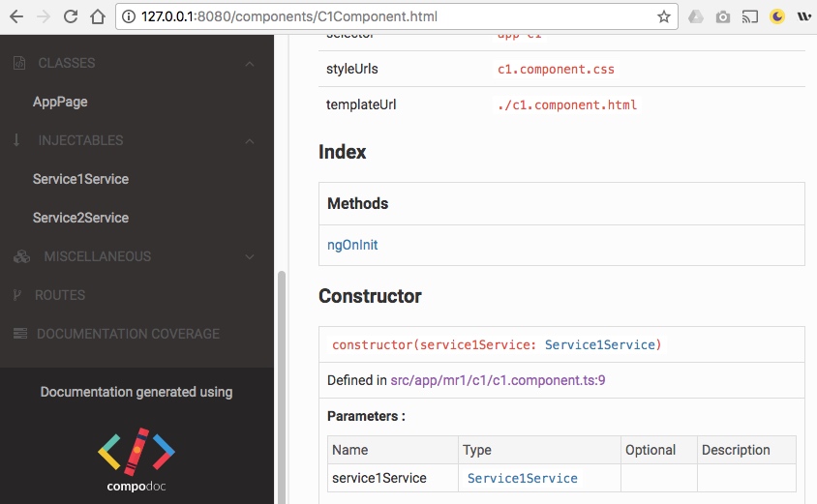Click the Classes file icon in sidebar
This screenshot has width=817, height=504.
[18, 63]
